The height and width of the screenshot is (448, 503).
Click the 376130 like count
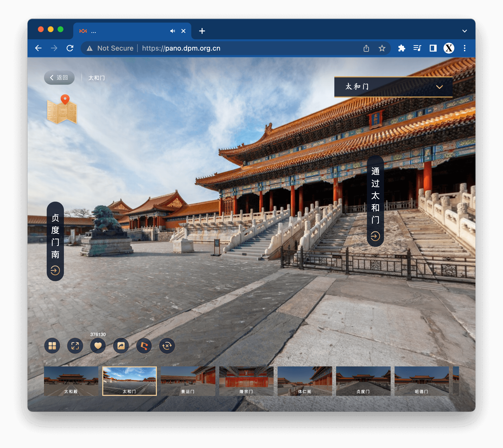[98, 335]
